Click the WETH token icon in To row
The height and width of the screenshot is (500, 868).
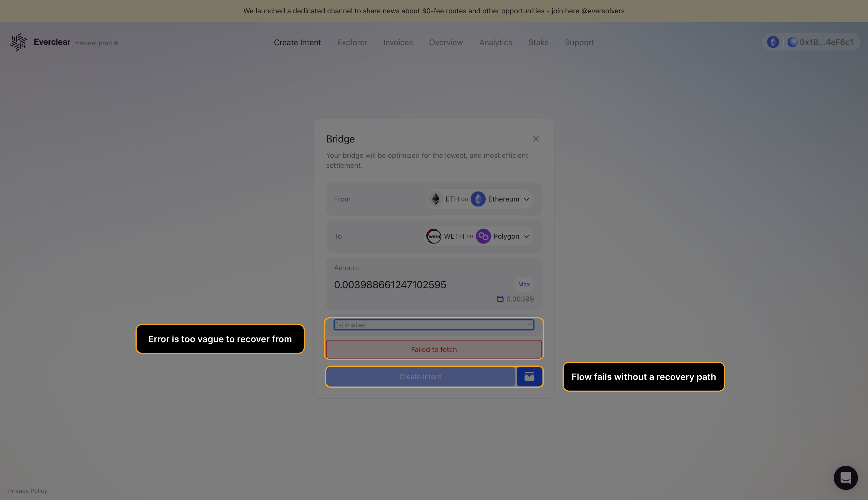tap(433, 236)
